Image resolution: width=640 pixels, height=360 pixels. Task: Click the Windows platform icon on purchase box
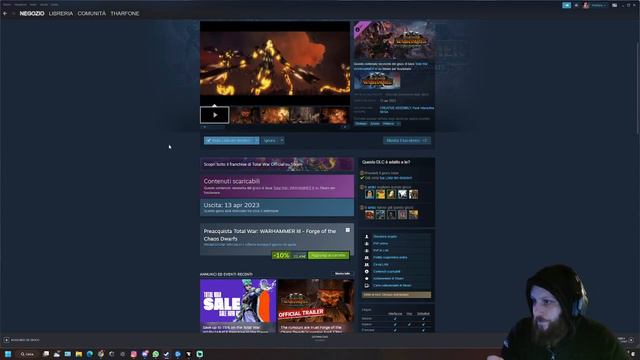click(x=348, y=230)
